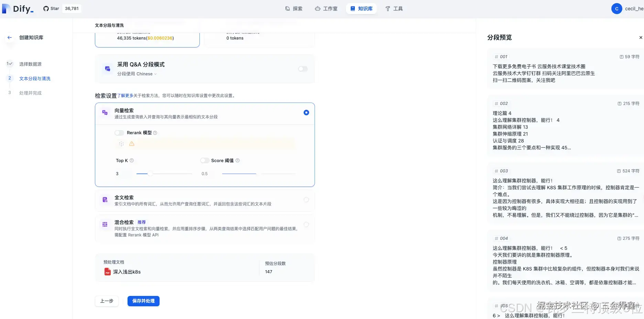Open the Rerank model selector field
Viewport: 644px width, 319px height.
pyautogui.click(x=206, y=144)
